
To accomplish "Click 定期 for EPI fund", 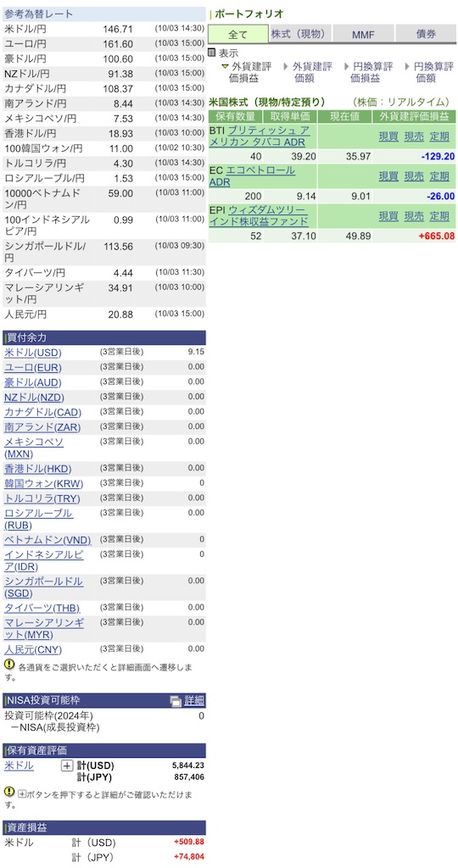I will [439, 216].
